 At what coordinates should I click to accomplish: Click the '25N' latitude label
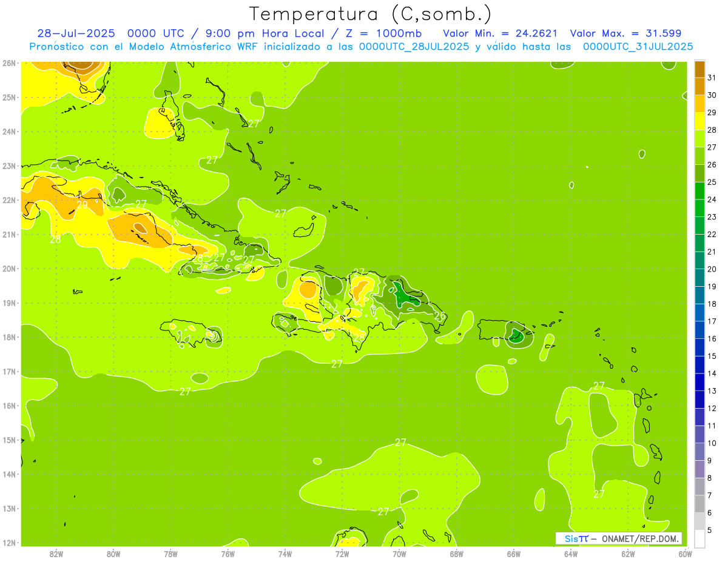click(x=9, y=97)
